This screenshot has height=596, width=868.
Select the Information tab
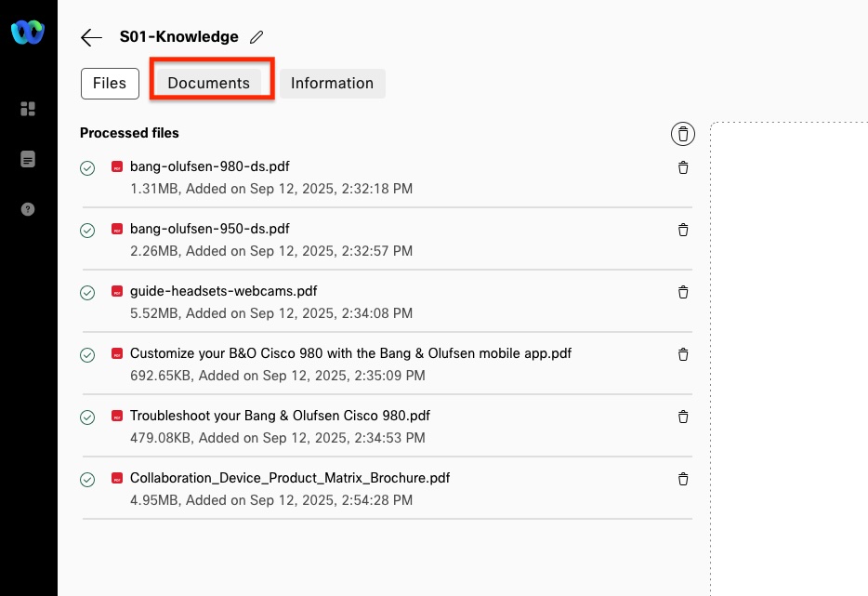click(332, 83)
